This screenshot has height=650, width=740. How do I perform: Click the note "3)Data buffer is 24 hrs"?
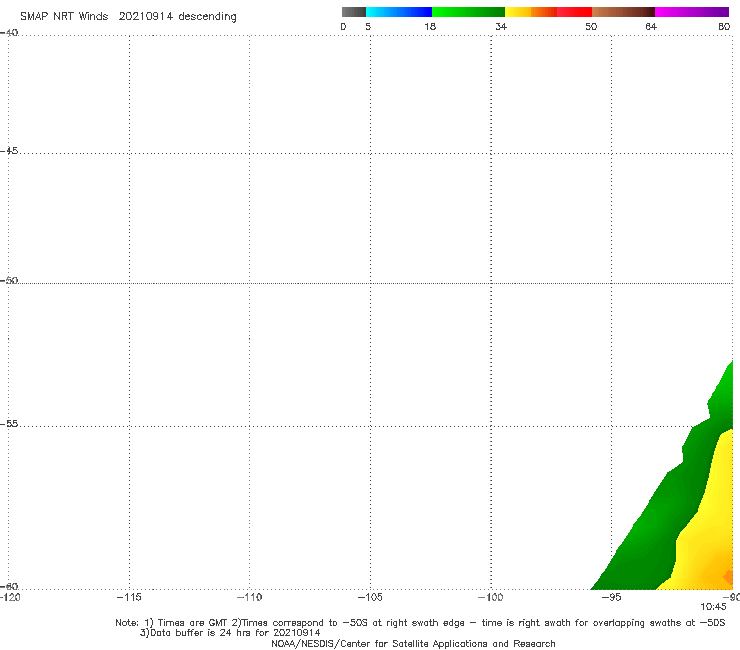pos(230,633)
